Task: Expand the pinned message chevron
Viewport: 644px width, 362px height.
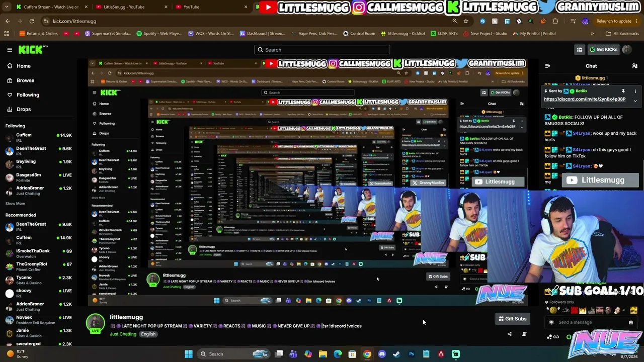Action: 635,101
